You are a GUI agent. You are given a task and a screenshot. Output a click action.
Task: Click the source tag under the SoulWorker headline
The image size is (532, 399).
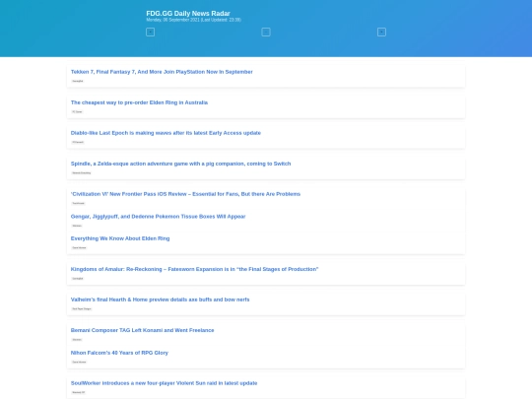coord(79,392)
